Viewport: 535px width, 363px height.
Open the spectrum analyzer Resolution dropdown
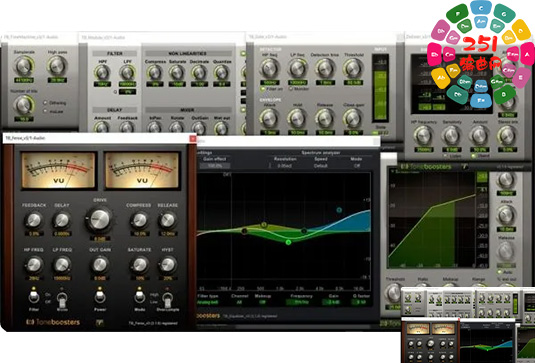point(284,166)
